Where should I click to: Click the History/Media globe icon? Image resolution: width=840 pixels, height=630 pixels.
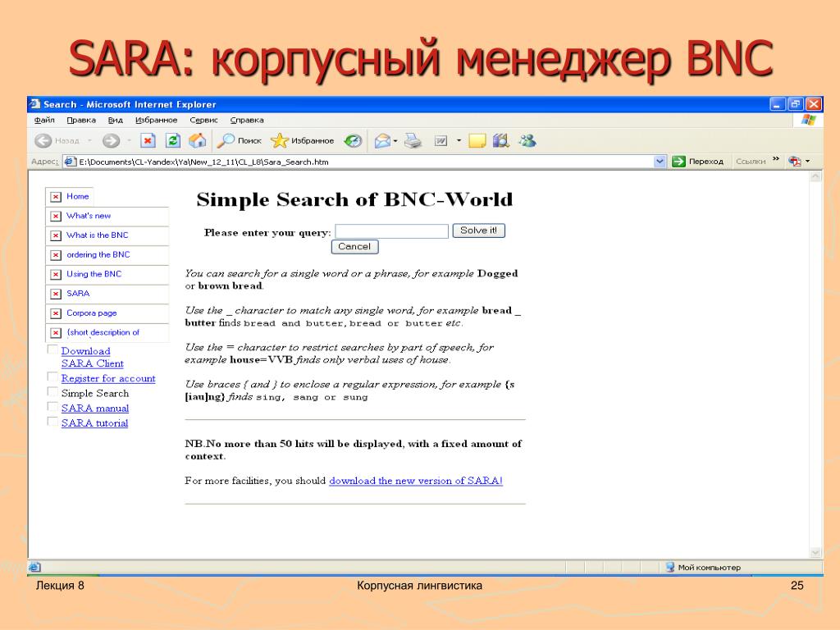coord(353,141)
